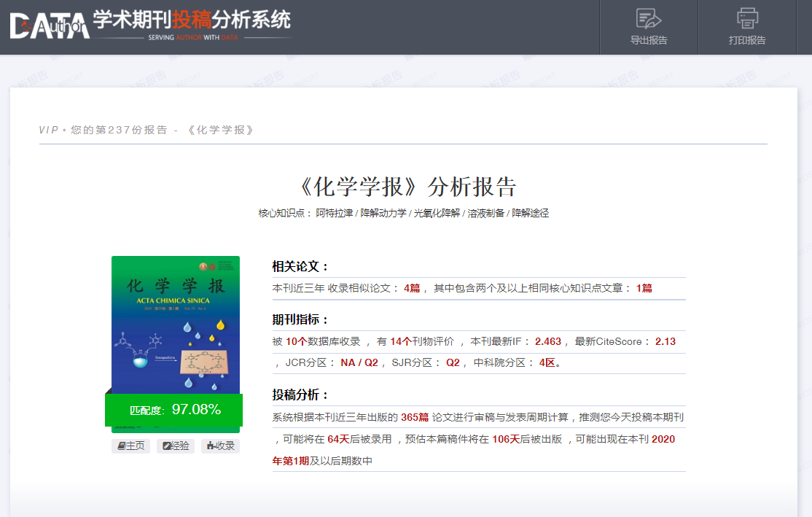Click the 10个 database count
This screenshot has height=517, width=812.
coord(297,341)
